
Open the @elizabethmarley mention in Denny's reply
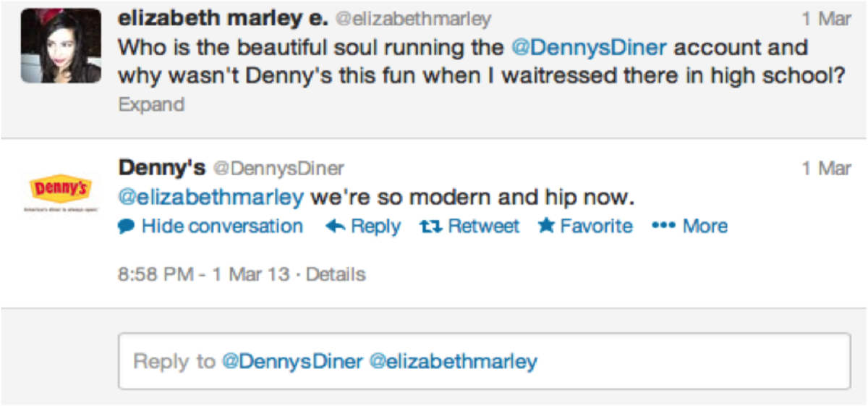tap(210, 197)
